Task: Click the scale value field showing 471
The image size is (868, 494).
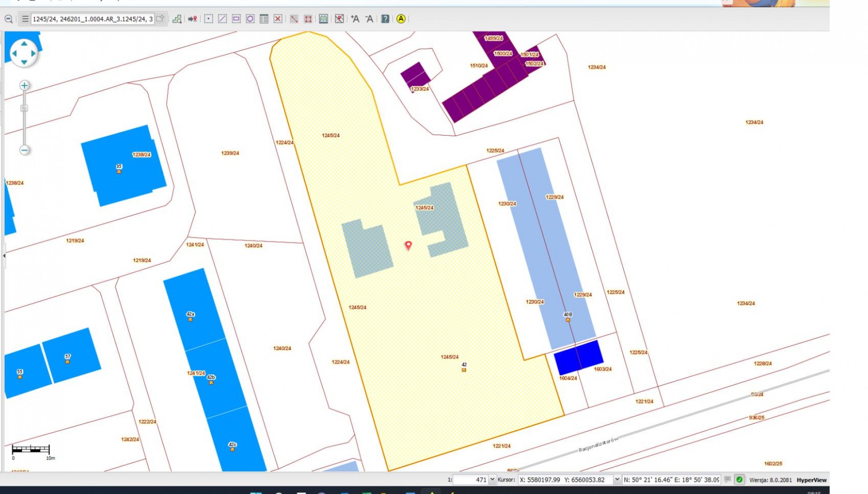Action: coord(471,480)
